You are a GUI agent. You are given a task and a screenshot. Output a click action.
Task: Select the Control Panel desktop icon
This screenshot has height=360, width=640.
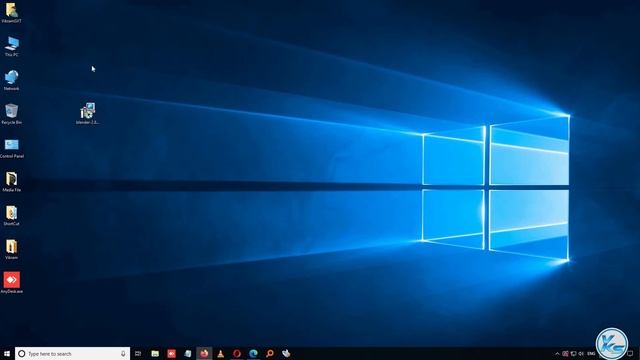(11, 148)
